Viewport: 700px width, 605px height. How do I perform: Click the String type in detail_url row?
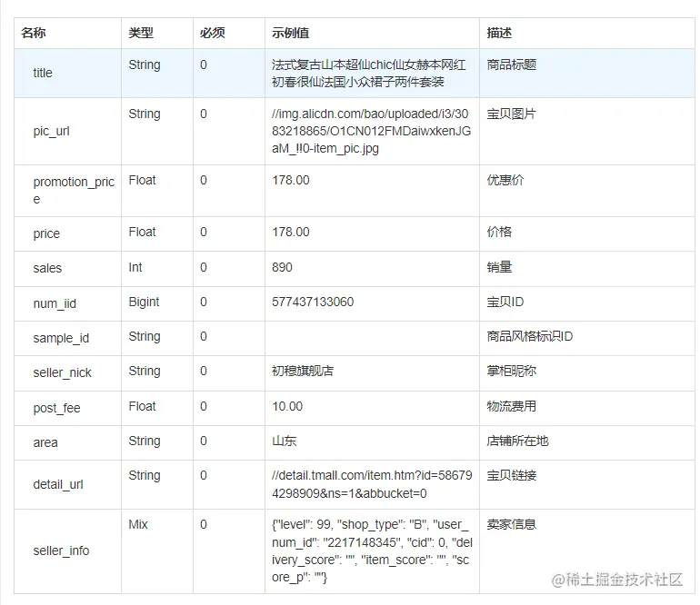145,476
